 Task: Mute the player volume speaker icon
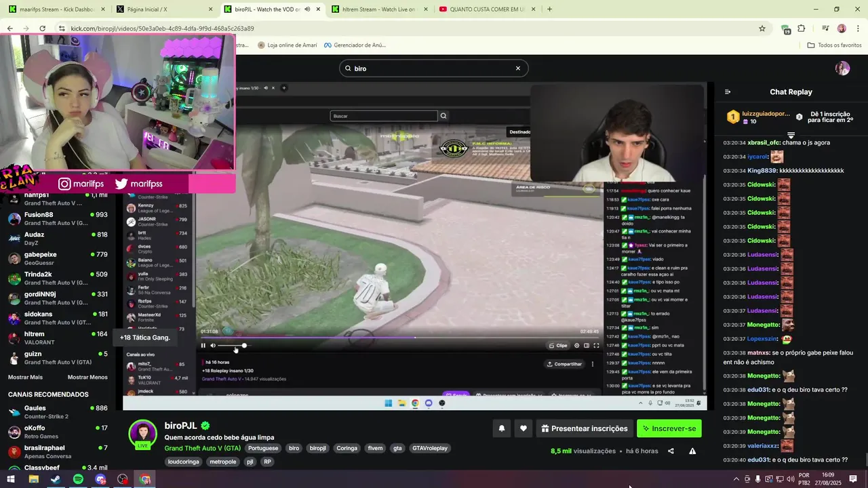pyautogui.click(x=213, y=346)
